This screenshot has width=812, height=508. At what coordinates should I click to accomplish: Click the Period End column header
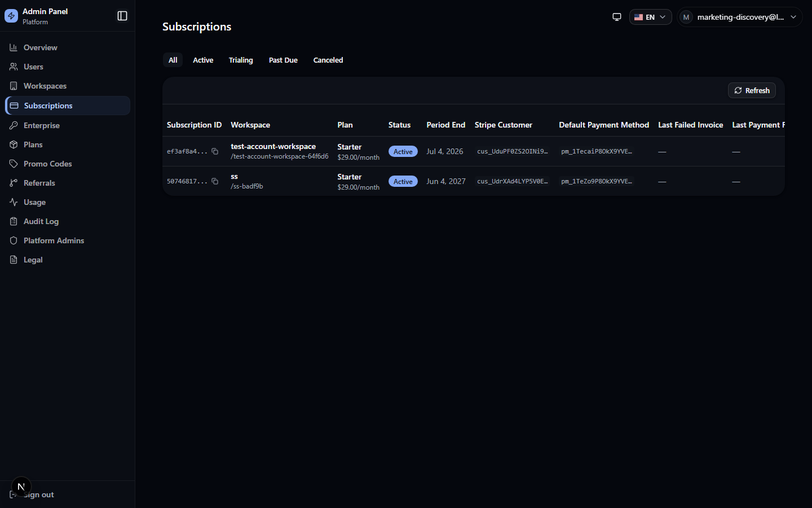coord(446,125)
